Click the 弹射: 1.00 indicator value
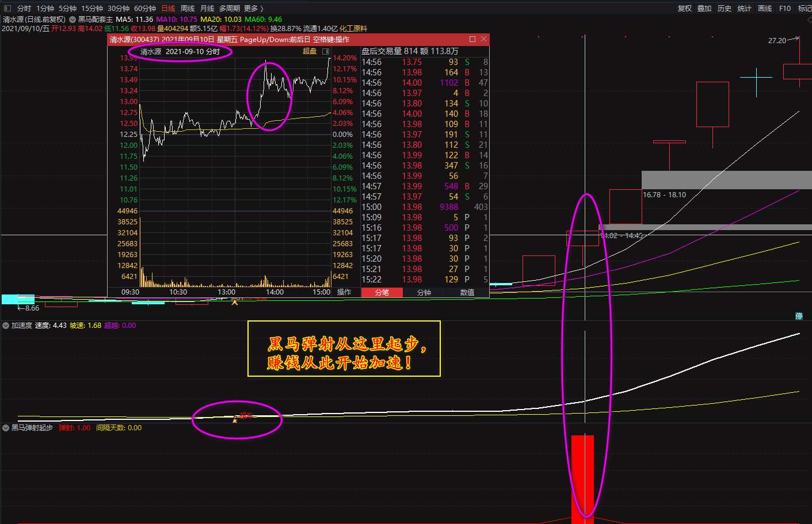This screenshot has width=812, height=524. pos(75,428)
